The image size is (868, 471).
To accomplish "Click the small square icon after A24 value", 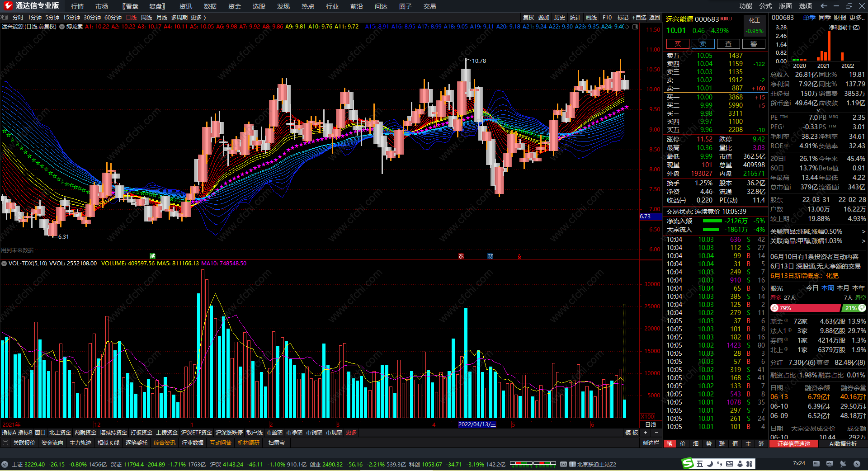I will pos(635,27).
